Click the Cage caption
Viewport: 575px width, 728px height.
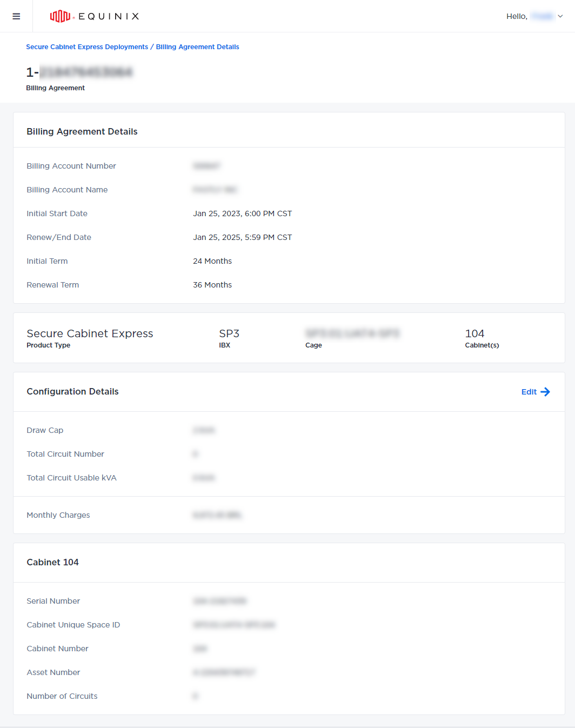(x=313, y=345)
